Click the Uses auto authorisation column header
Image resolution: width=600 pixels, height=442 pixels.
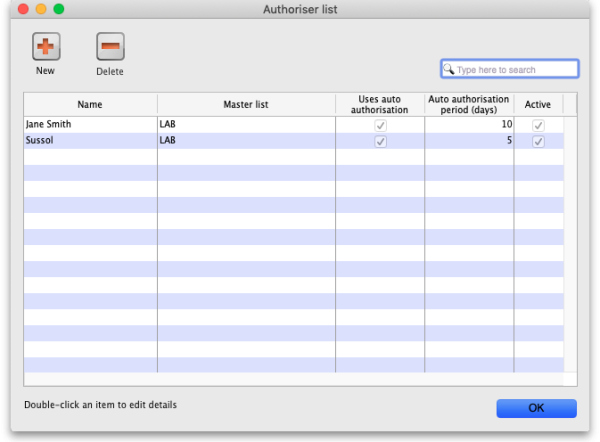380,104
